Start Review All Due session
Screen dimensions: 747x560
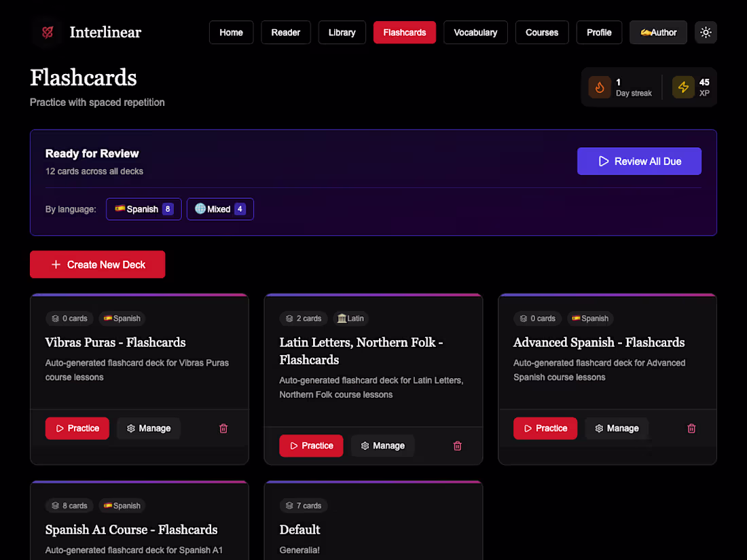639,162
